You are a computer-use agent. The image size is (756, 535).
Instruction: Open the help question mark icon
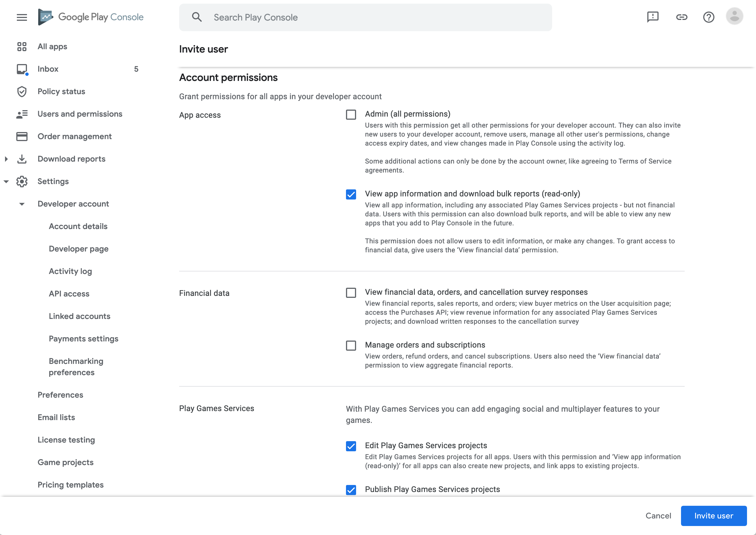[709, 17]
